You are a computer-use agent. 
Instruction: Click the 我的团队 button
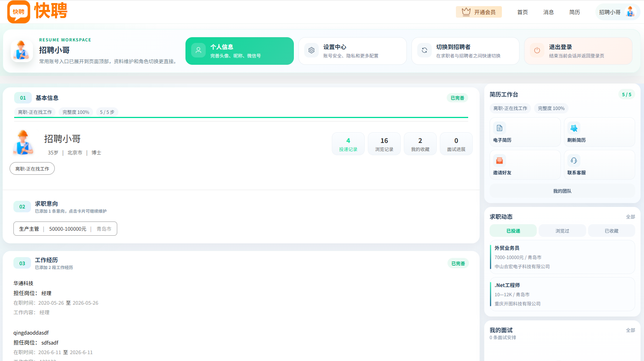tap(562, 191)
